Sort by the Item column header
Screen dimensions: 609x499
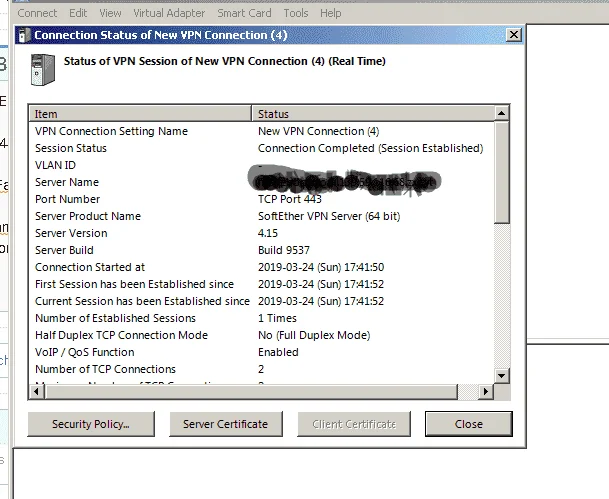point(141,114)
